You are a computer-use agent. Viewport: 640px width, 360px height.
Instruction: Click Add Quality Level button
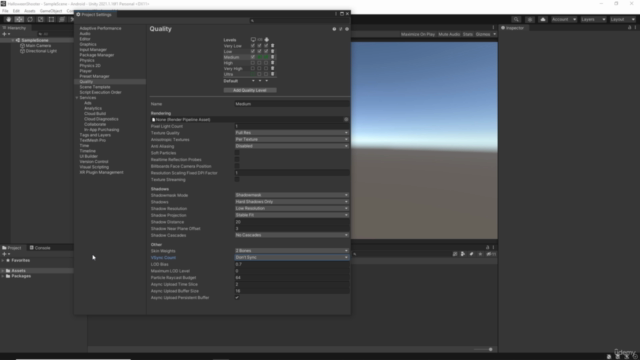(250, 90)
